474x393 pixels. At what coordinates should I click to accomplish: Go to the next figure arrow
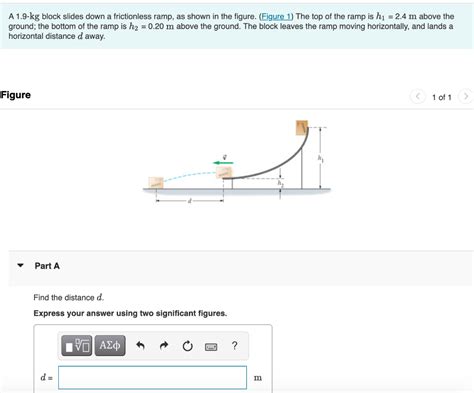[x=465, y=96]
